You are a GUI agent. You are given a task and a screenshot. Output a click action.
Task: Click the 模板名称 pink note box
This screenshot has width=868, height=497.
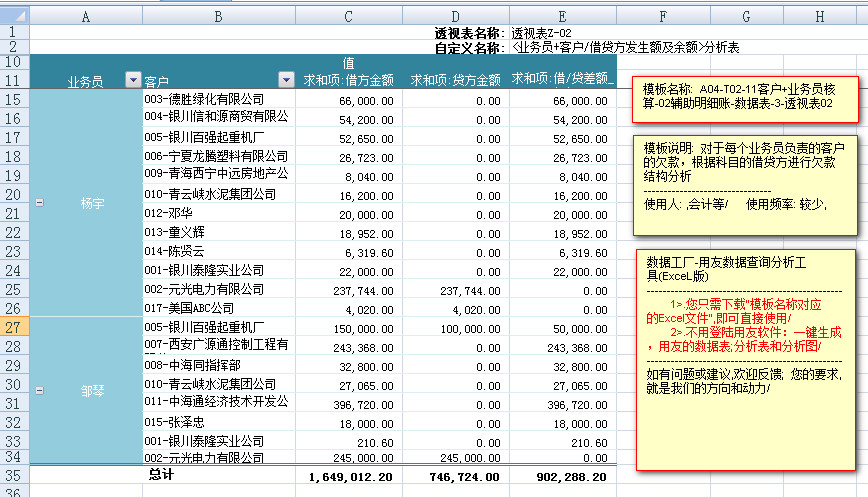click(743, 95)
